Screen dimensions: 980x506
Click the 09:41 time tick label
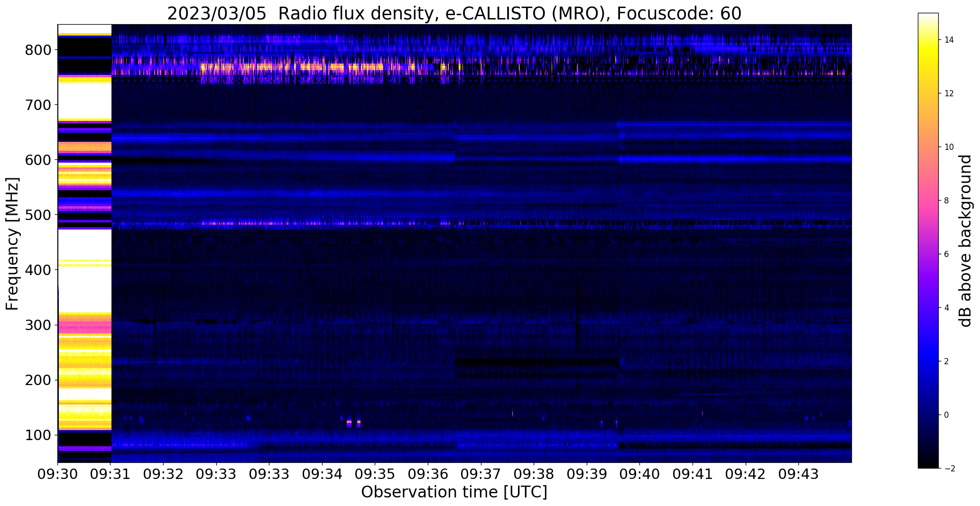(693, 475)
